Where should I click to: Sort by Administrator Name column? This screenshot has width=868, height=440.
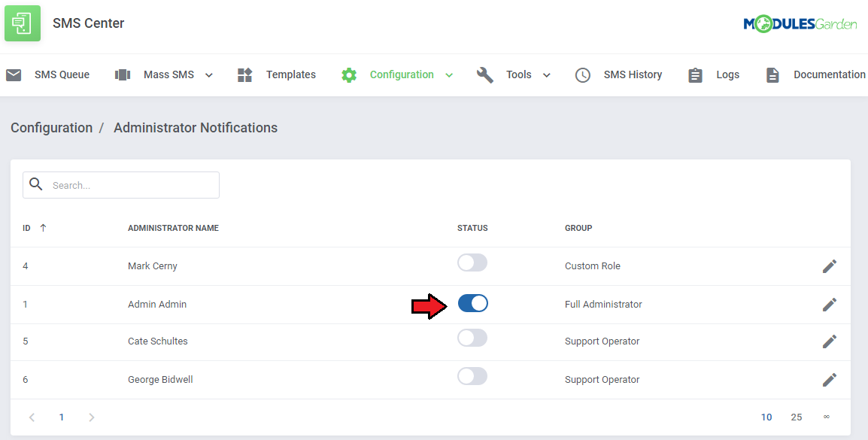tap(173, 228)
